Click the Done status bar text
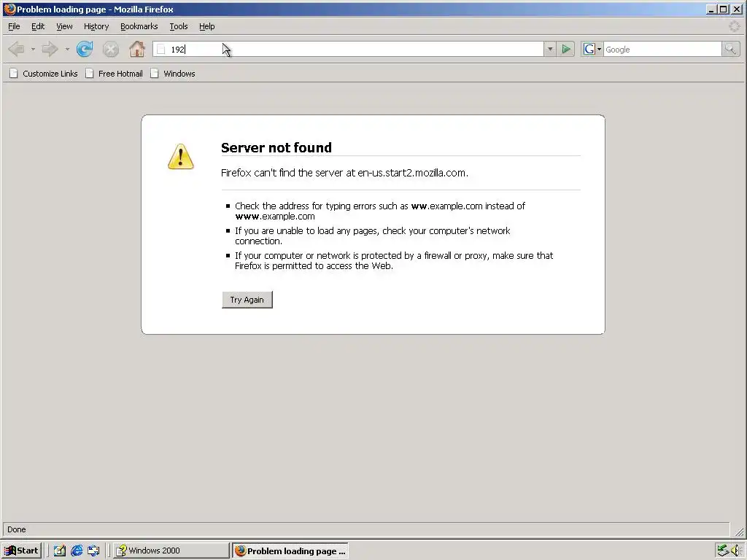747x560 pixels. click(x=17, y=529)
